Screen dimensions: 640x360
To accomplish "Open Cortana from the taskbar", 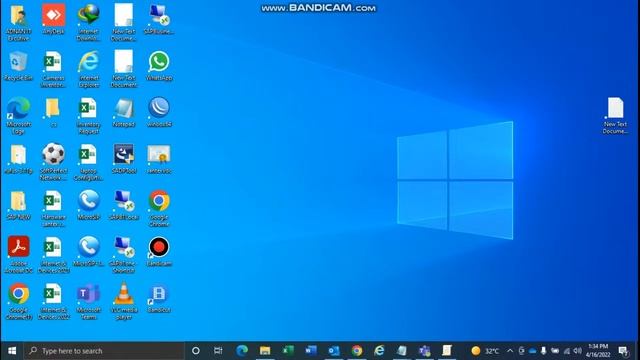I will pos(196,351).
